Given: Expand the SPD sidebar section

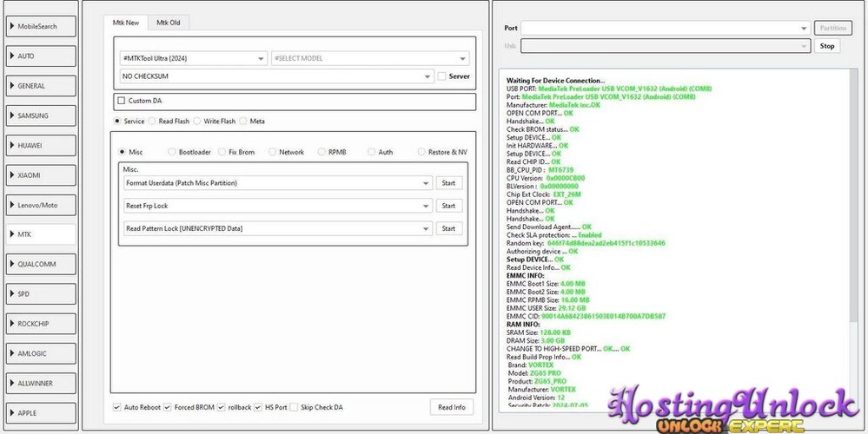Looking at the screenshot, I should (x=41, y=294).
